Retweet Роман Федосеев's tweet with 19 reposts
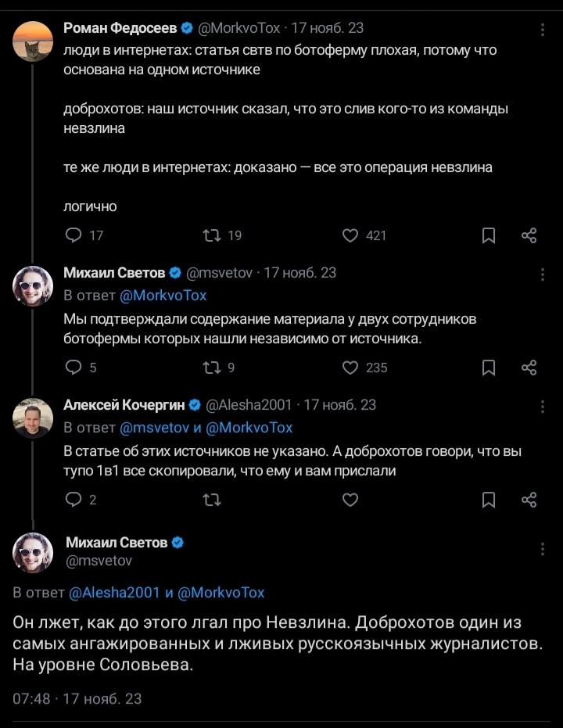The height and width of the screenshot is (728, 563). 212,235
